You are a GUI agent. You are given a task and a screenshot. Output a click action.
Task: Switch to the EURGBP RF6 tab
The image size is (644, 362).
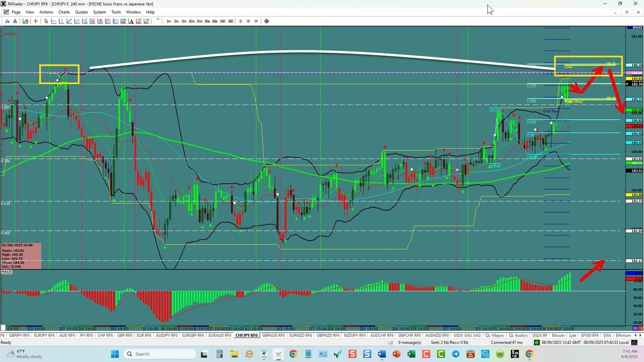193,335
